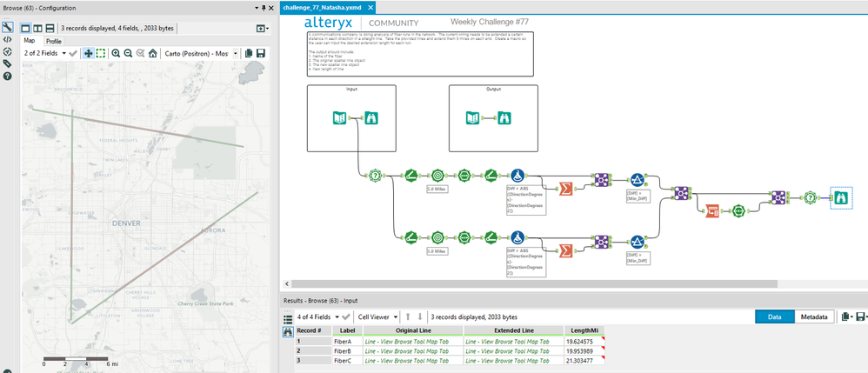Select Text Input tool in Input container
The image size is (868, 373).
(x=339, y=118)
